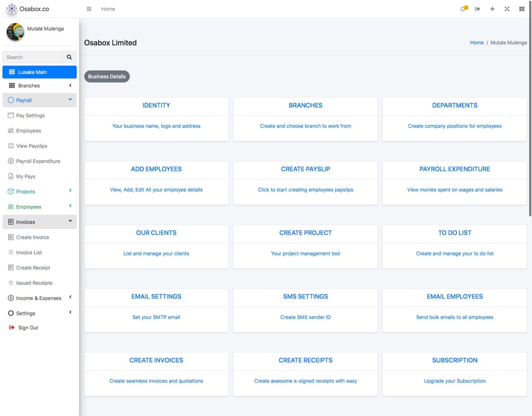The width and height of the screenshot is (532, 416).
Task: Click the Create Receipt icon
Action: 11,268
